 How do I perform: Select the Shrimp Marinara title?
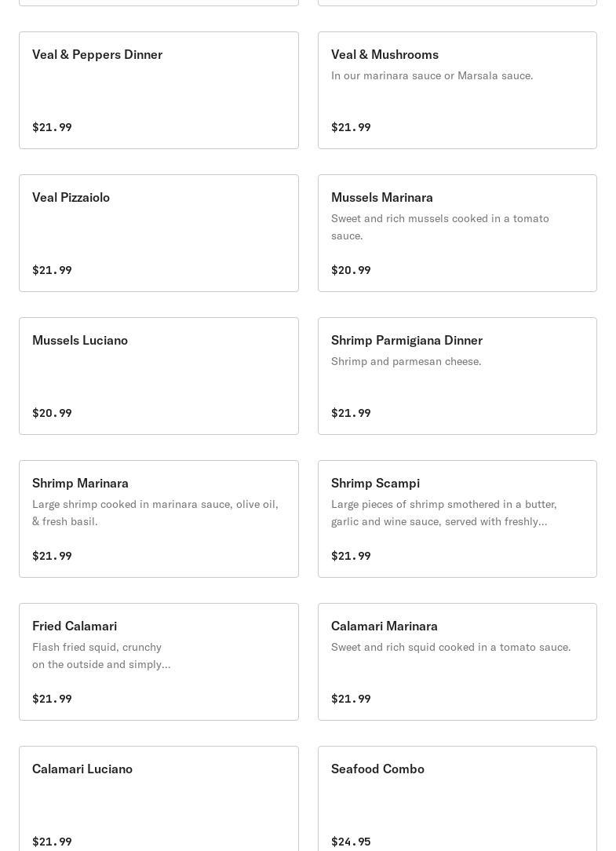(x=81, y=483)
